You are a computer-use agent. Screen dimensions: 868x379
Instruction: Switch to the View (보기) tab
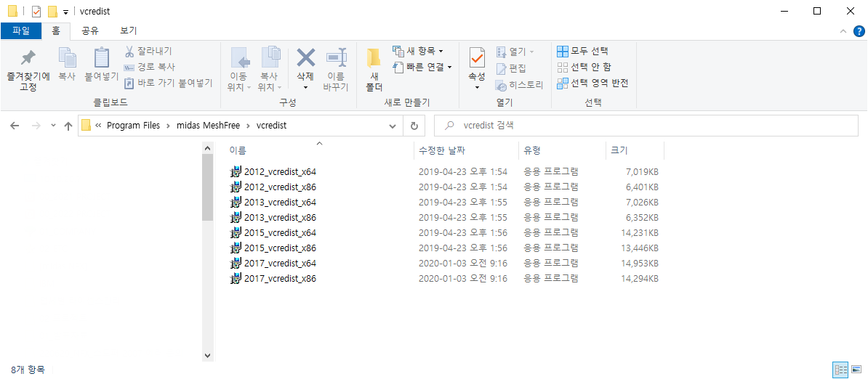pos(129,31)
